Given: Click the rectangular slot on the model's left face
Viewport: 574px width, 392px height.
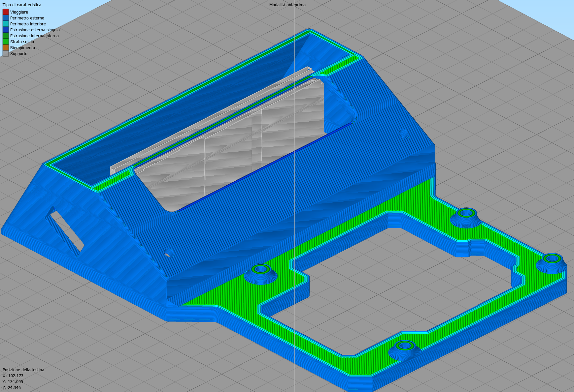Looking at the screenshot, I should pos(64,231).
